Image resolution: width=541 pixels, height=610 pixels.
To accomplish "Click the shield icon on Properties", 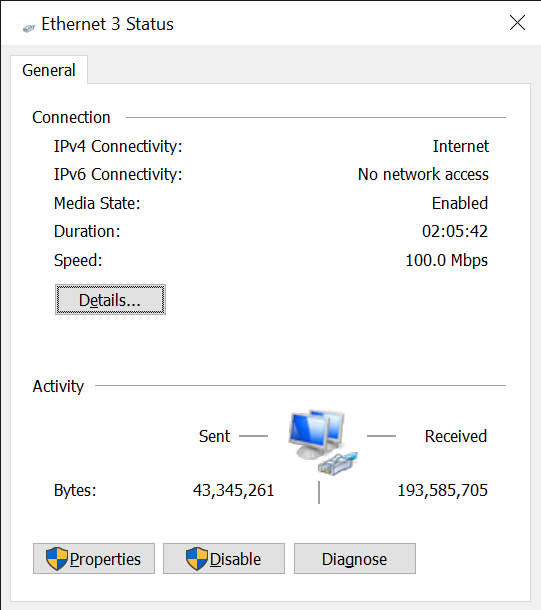I will 57,559.
